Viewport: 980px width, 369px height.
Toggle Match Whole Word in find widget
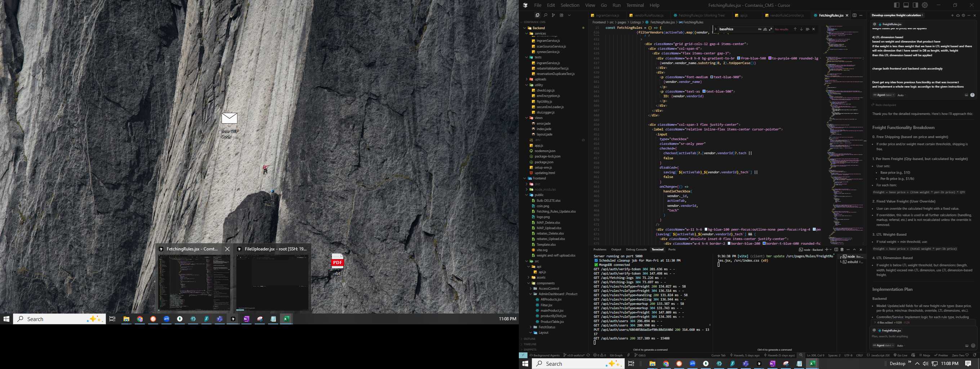[x=765, y=29]
